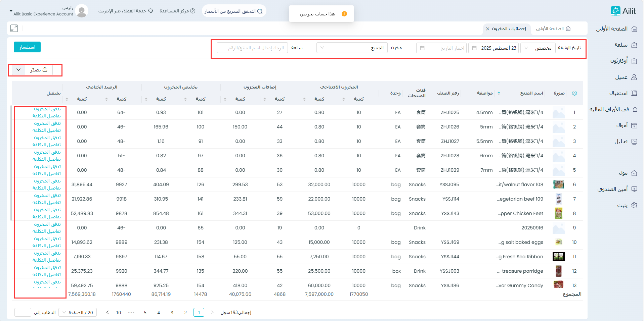Expand the يصدّر export dropdown arrow

18,70
